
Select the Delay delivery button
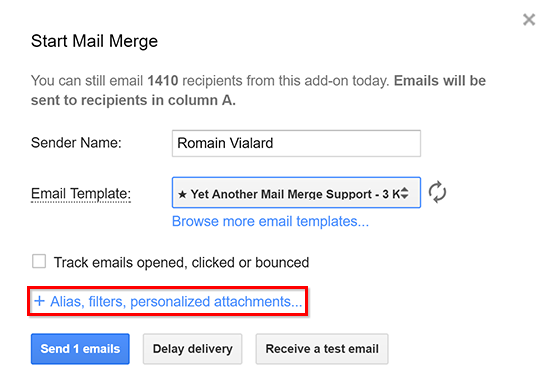pyautogui.click(x=193, y=349)
